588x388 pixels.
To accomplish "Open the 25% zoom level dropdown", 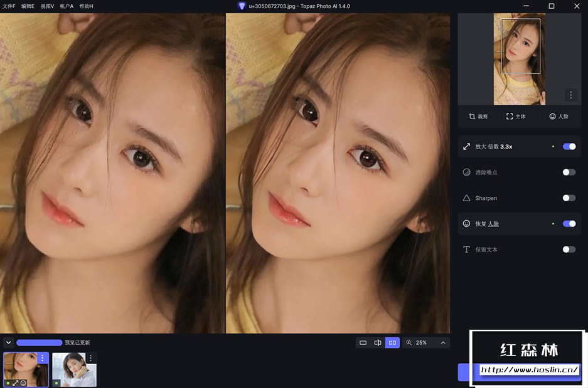I will (x=426, y=343).
